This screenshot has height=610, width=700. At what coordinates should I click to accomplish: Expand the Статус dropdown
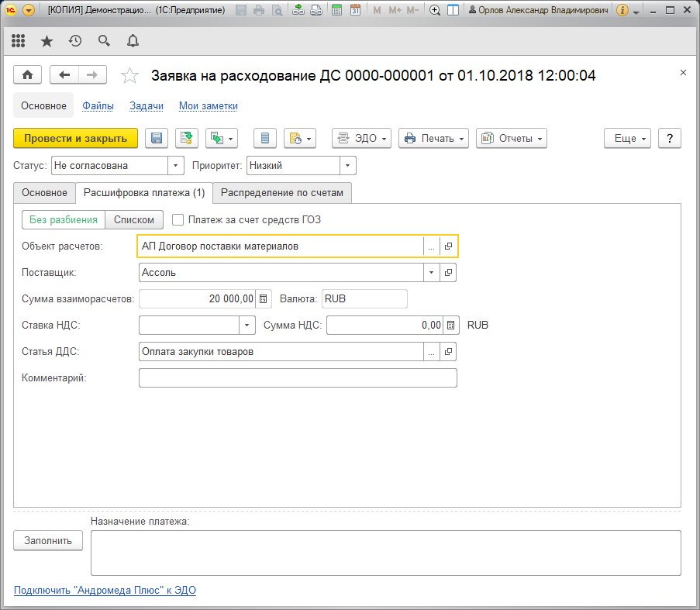[x=176, y=166]
